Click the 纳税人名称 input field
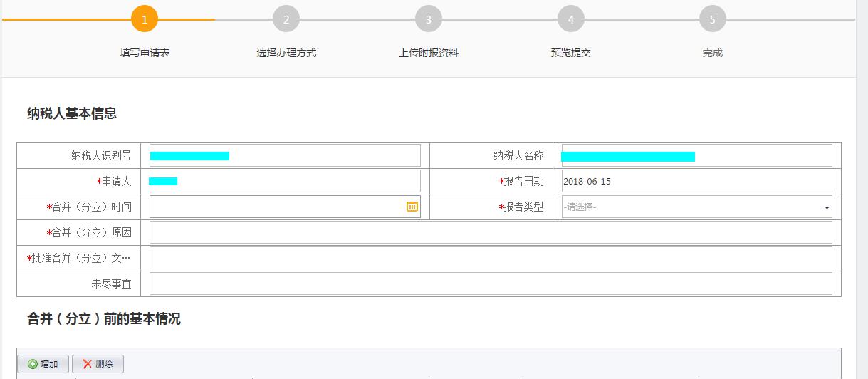 pos(696,155)
